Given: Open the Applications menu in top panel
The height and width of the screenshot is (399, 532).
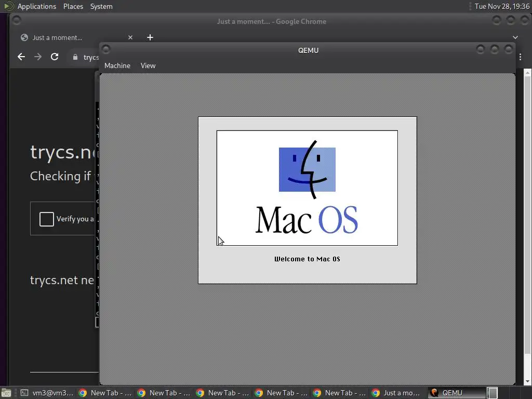Looking at the screenshot, I should coord(37,6).
